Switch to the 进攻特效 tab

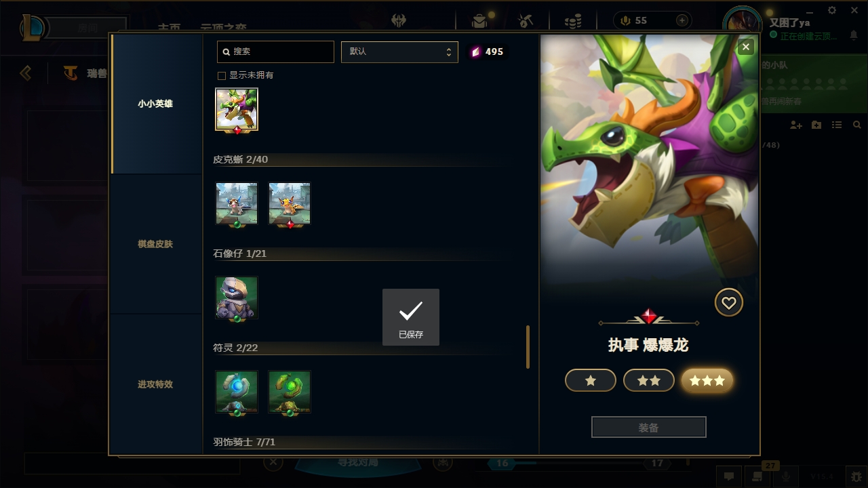155,384
